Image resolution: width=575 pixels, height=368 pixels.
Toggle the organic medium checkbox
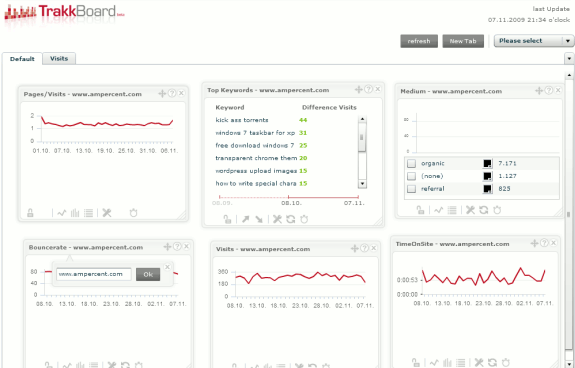411,163
